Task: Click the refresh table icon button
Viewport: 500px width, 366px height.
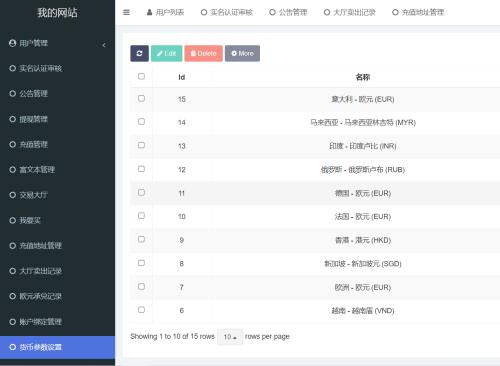Action: click(x=139, y=53)
